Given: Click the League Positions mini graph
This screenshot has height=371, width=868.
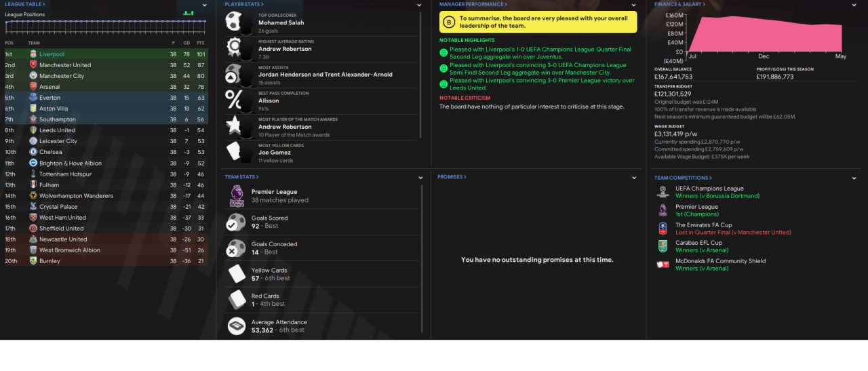Looking at the screenshot, I should coord(105,26).
